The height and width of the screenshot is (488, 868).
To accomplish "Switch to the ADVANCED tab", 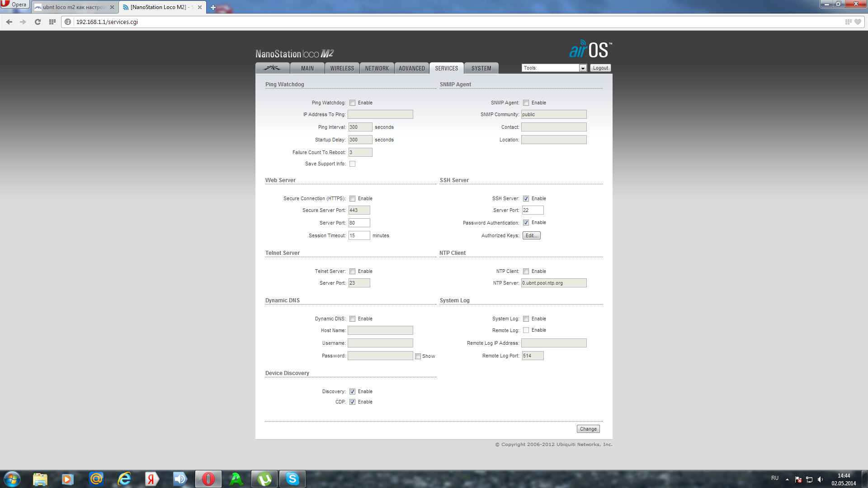I will (412, 68).
